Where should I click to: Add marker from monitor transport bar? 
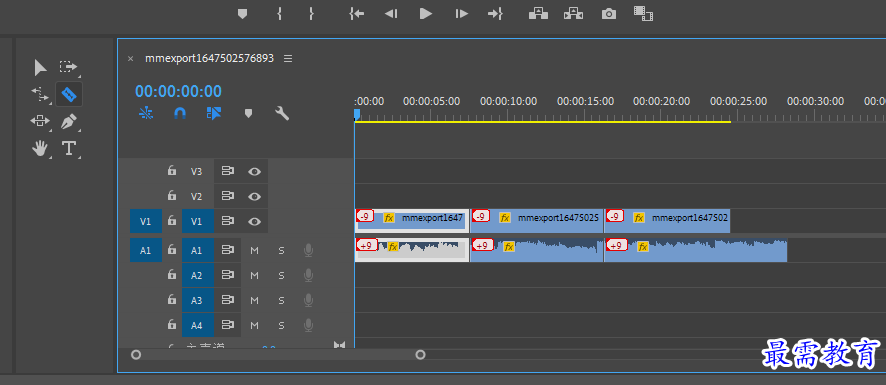click(242, 14)
